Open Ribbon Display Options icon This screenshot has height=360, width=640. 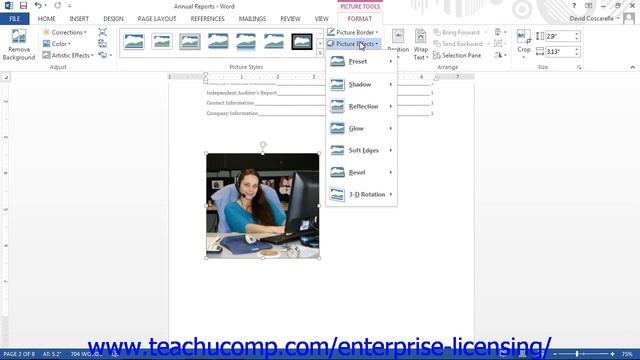tap(589, 6)
